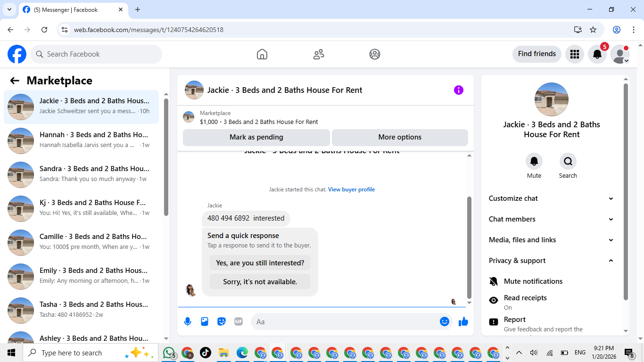This screenshot has height=362, width=644.
Task: Click the browser reload icon
Action: pyautogui.click(x=44, y=30)
